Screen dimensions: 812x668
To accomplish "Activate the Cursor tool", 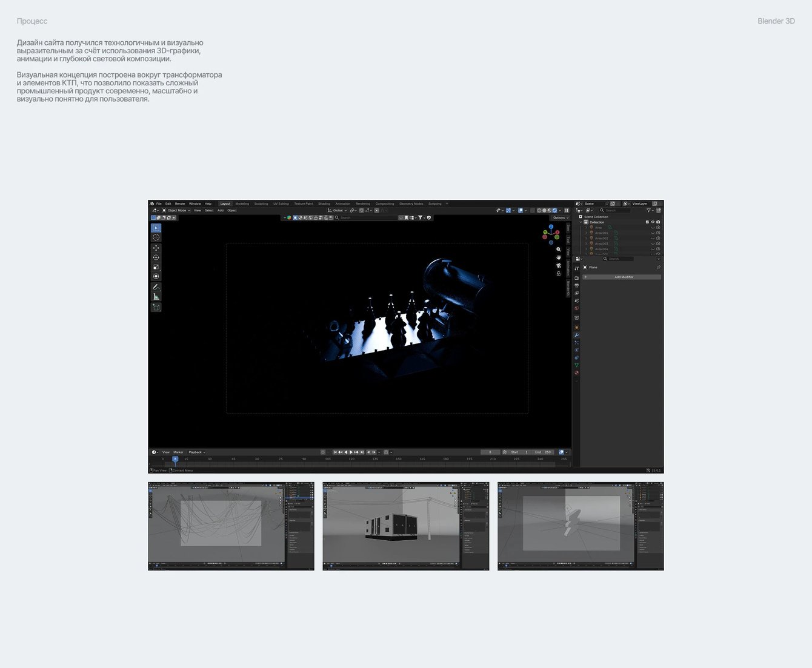I will pos(156,237).
